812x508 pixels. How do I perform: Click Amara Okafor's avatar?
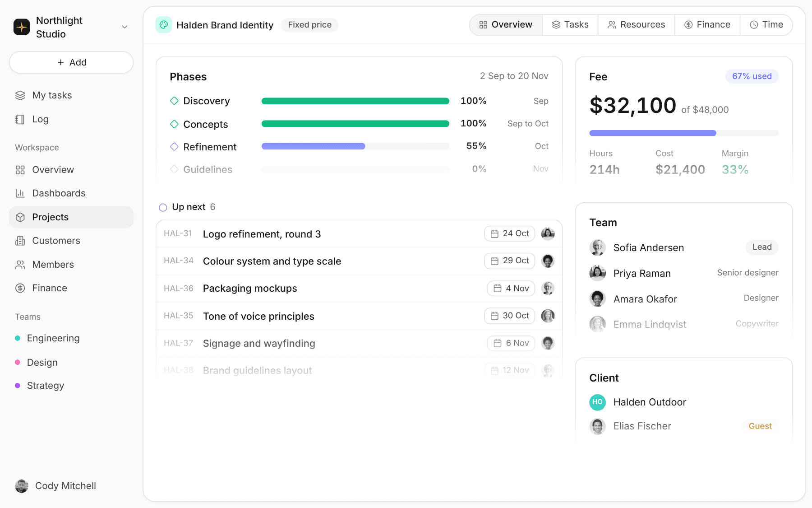[597, 298]
